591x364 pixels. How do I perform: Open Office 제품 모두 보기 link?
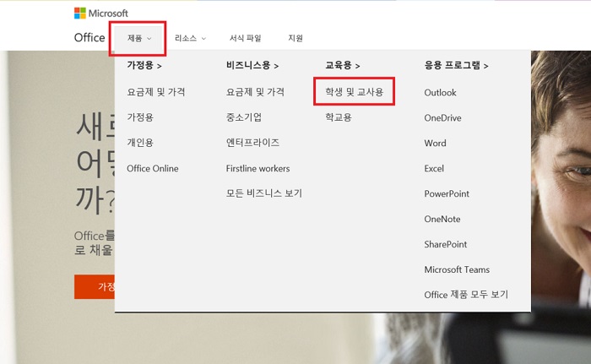[x=466, y=295]
